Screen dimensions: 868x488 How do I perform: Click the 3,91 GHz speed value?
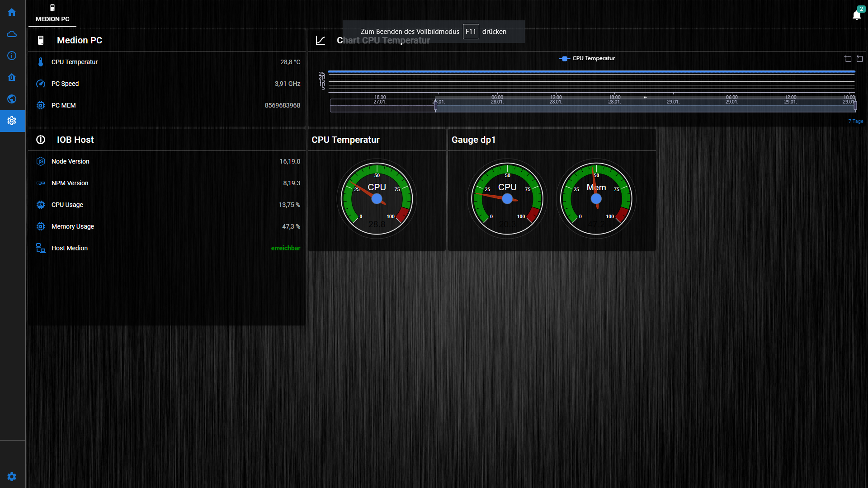[x=288, y=84]
